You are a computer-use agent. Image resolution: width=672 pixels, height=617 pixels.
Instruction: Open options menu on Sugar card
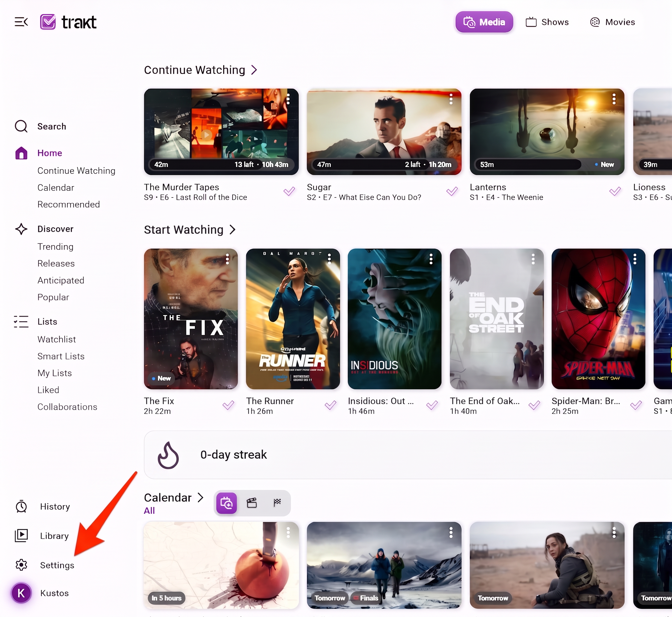click(451, 99)
